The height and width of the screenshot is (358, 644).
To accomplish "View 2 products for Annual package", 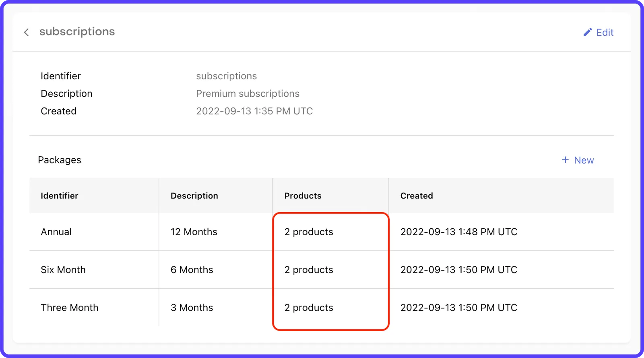I will [309, 232].
